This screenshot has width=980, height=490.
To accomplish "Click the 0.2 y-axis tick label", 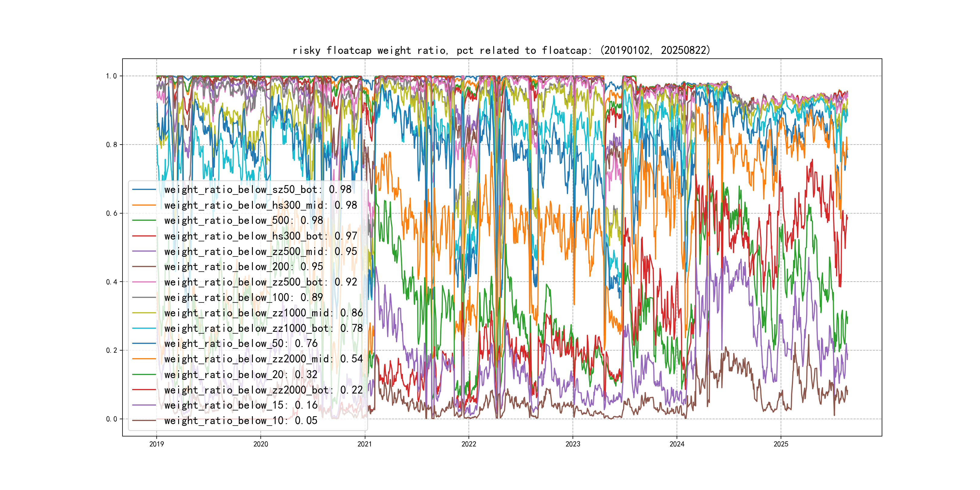I will point(112,350).
